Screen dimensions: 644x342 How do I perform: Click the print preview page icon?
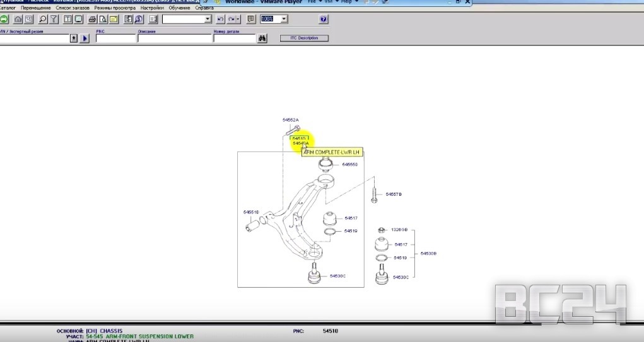click(x=103, y=20)
